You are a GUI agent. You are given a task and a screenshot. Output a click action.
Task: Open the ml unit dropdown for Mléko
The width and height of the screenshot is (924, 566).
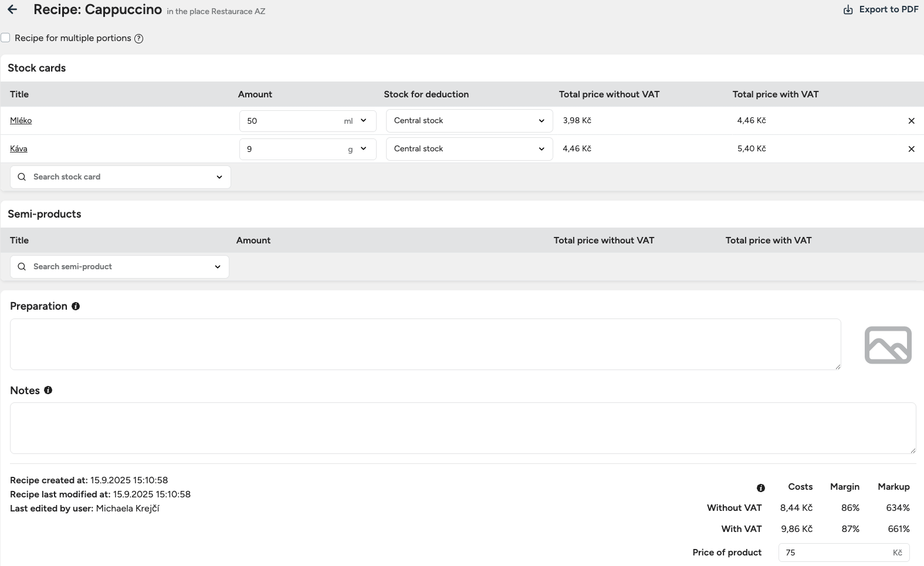(356, 121)
